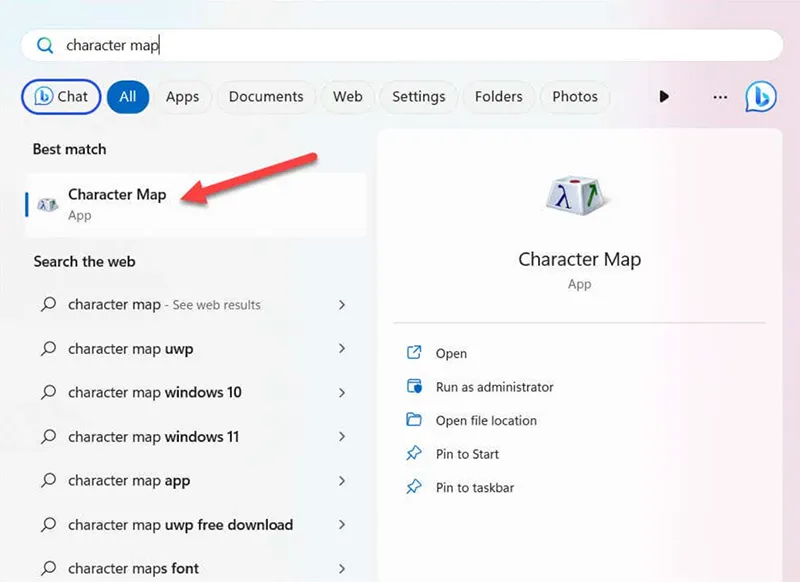Switch to the Photos filter
Screen dimensions: 800x582
coord(575,96)
